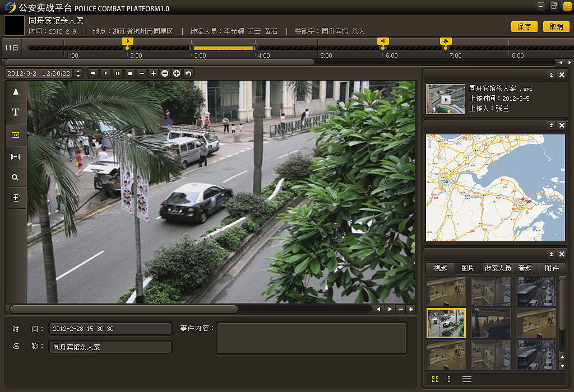Close the media library panel
Screen dimensions: 574x392
point(562,254)
